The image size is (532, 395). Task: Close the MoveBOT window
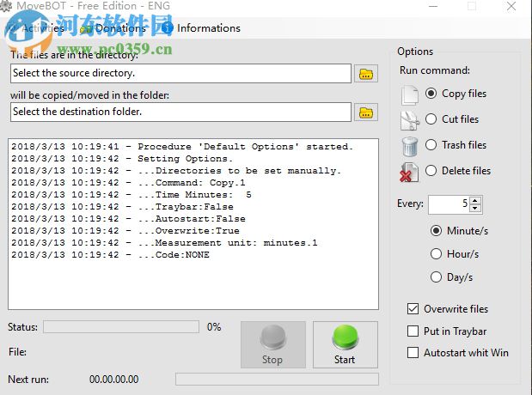click(x=511, y=6)
